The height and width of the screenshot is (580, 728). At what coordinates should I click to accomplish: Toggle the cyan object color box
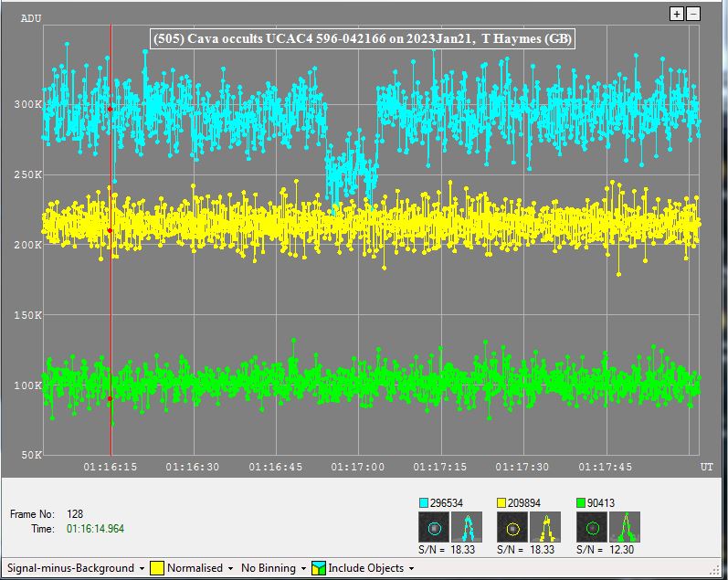[424, 503]
